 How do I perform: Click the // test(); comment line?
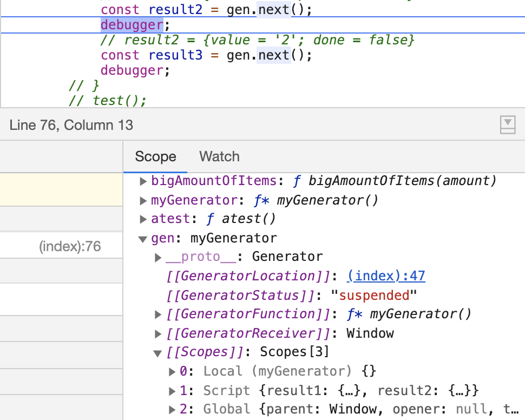pos(108,101)
